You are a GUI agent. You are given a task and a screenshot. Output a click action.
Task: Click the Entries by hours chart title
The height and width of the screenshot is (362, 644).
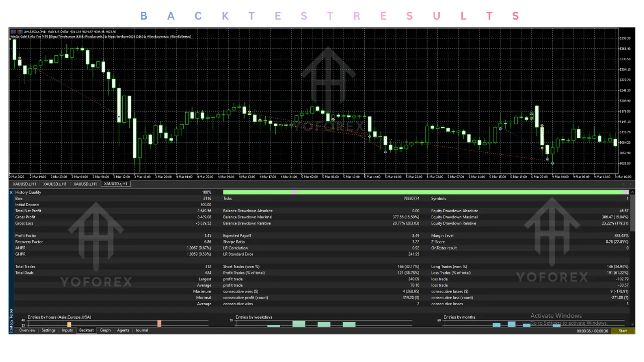click(x=59, y=317)
